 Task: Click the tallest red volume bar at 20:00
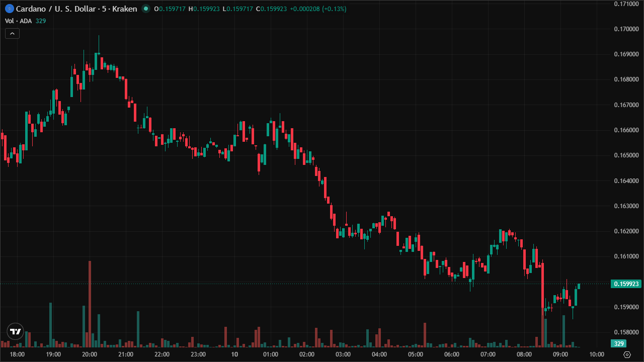click(x=90, y=304)
